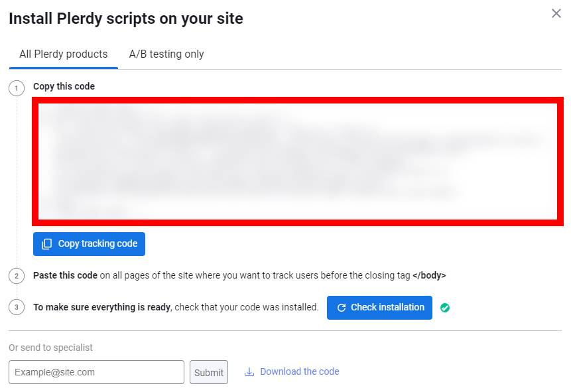This screenshot has height=392, width=571.
Task: Switch to All Plerdy products tab
Action: point(64,54)
